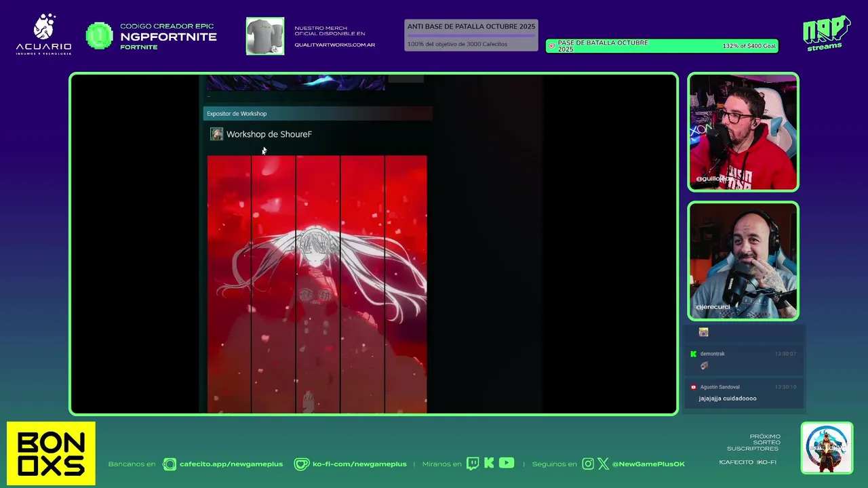Click the BONOXS sponsor logo
This screenshot has height=488, width=868.
tap(51, 453)
